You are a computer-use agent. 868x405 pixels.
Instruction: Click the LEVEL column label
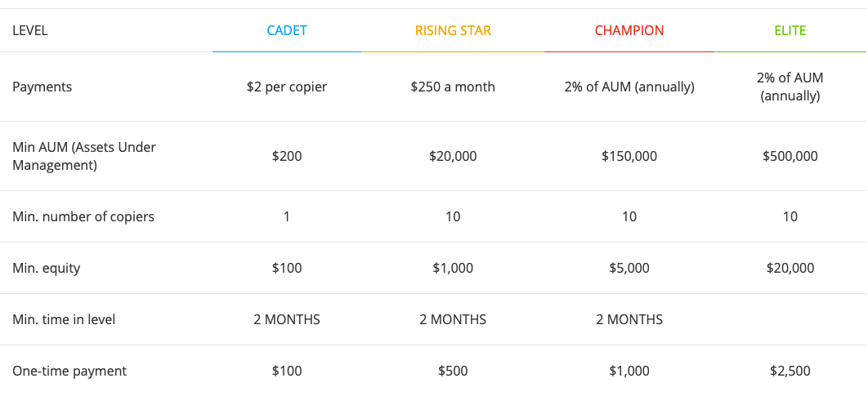click(x=30, y=31)
